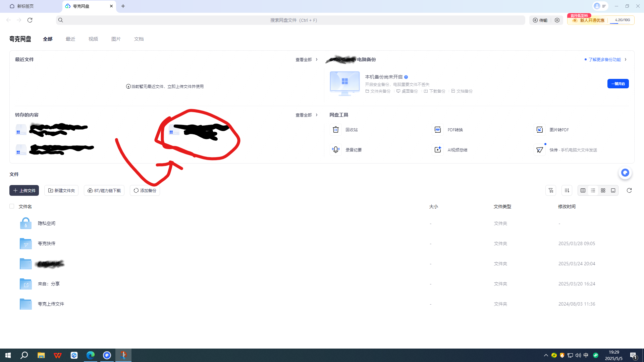Screen dimensions: 644x362
Task: Sort by the 修改时间 column header
Action: (x=567, y=207)
